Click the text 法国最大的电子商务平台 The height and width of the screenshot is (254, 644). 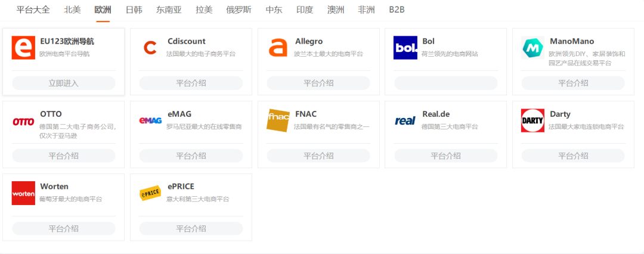pos(202,54)
